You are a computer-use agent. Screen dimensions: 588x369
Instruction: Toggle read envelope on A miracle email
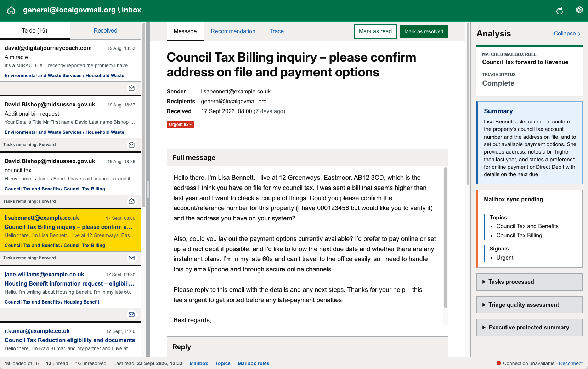coord(131,88)
